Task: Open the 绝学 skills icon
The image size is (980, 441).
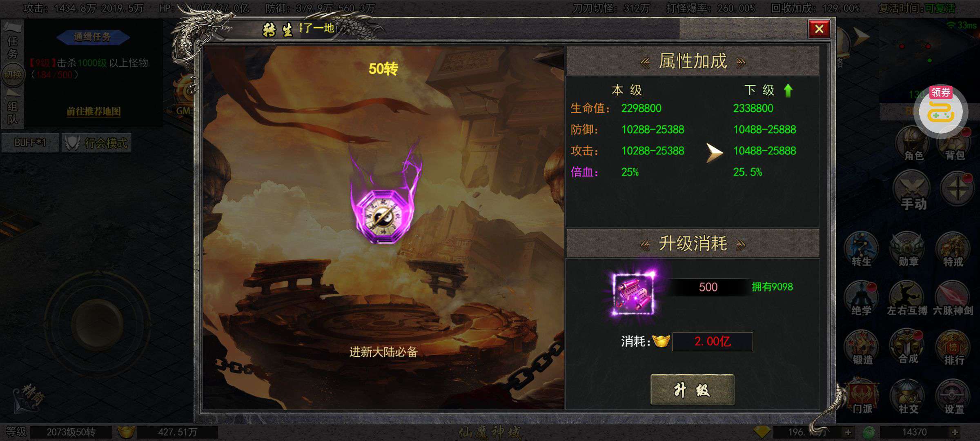Action: coord(861,298)
